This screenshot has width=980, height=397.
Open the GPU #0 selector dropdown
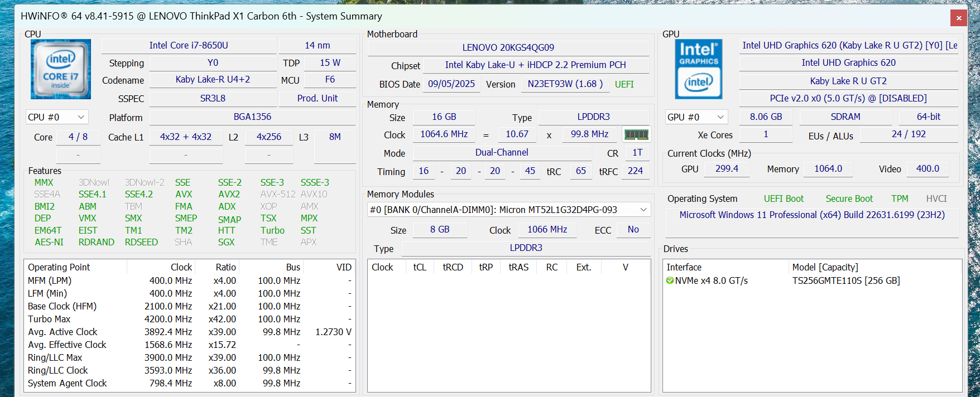pyautogui.click(x=696, y=117)
